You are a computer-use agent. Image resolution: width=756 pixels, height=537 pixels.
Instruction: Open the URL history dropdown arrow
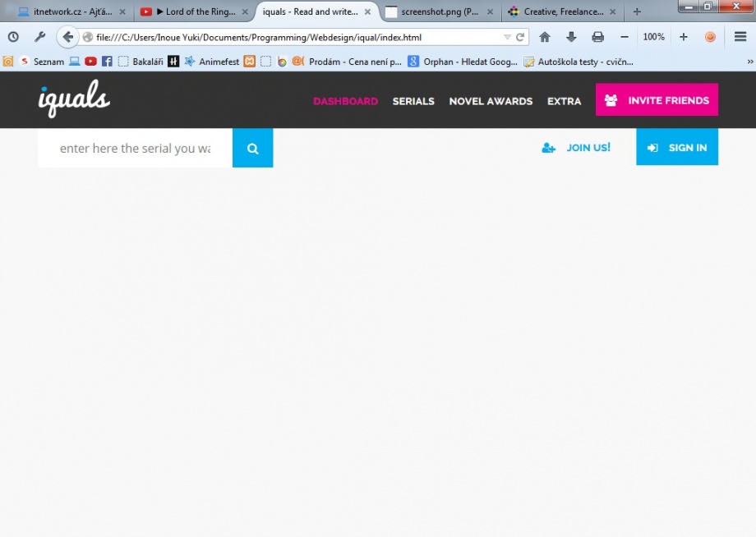(507, 37)
